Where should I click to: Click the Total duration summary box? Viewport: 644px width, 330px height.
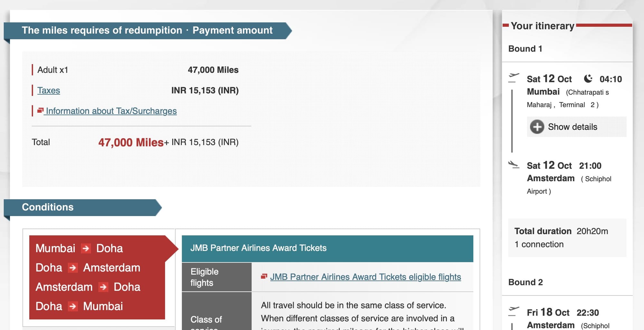point(567,238)
